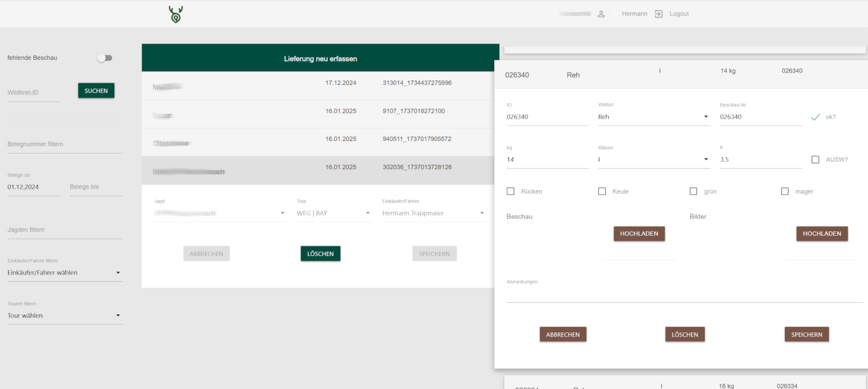
Task: Check the AUSW? checkbox
Action: point(815,160)
